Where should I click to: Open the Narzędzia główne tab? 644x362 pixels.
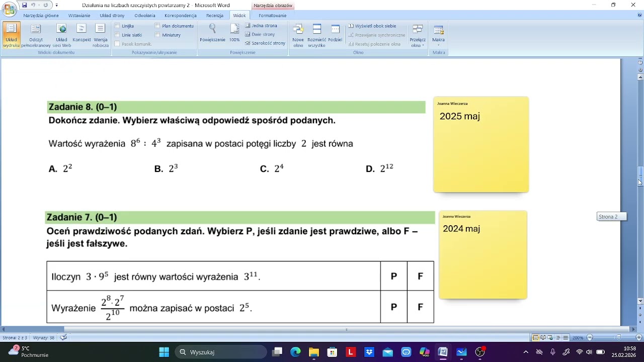(x=41, y=16)
